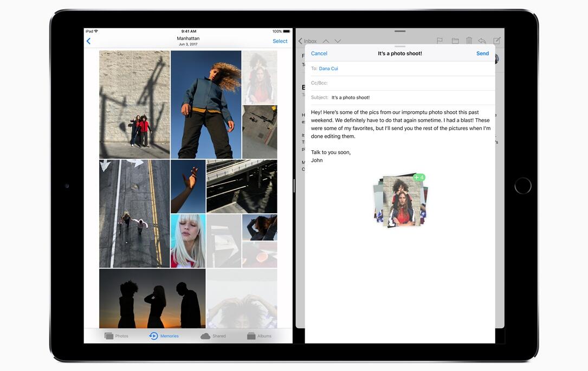Cancel the email draft
The height and width of the screenshot is (371, 588).
(319, 54)
